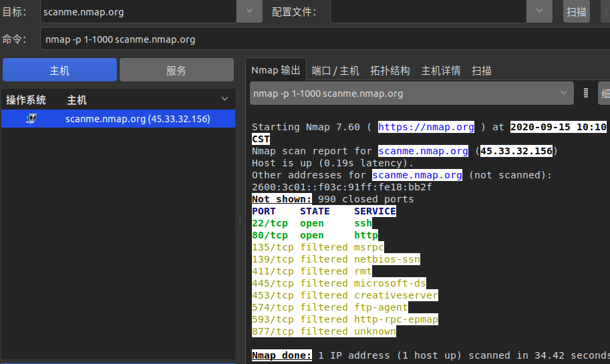Click the IPv6 address 2600:3c01::f03c:91ff:fe18:bb2f
This screenshot has width=610, height=364.
click(x=342, y=187)
